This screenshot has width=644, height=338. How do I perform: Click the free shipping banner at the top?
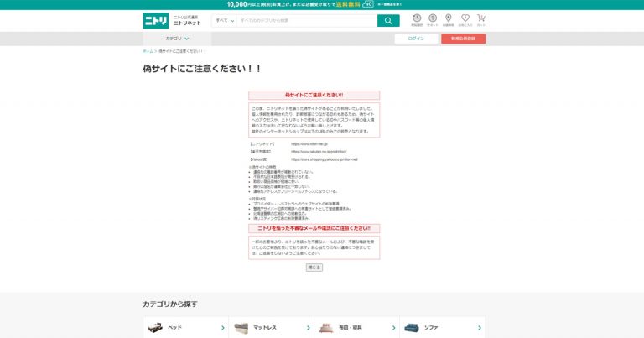(x=322, y=4)
